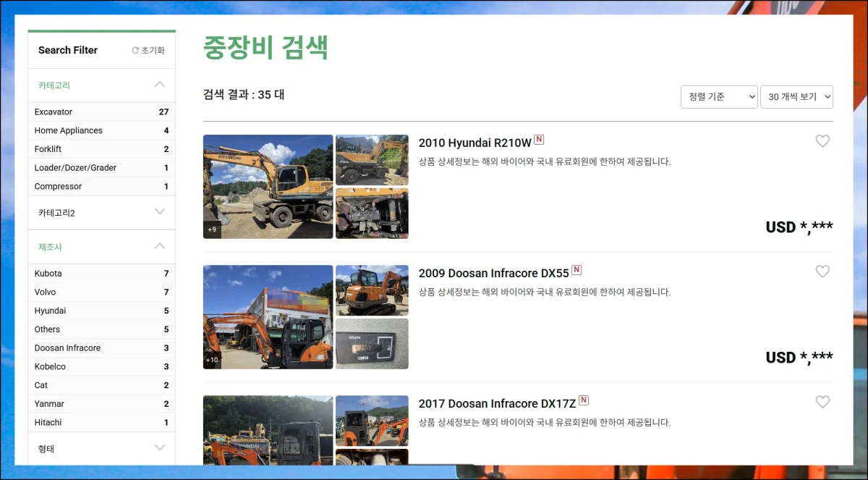Select Kubota manufacturer filter
The width and height of the screenshot is (868, 480).
tap(101, 274)
